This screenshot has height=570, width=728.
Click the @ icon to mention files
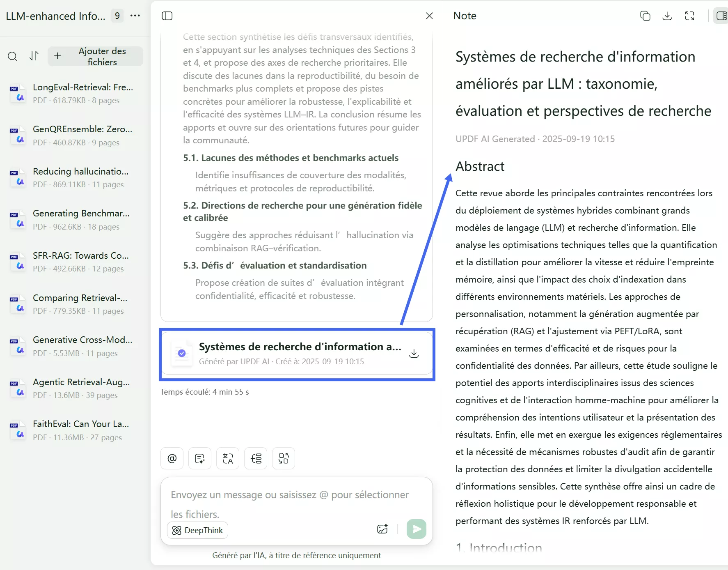[172, 458]
